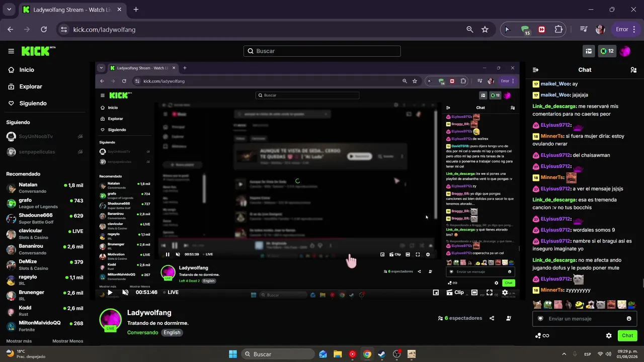Screen dimensions: 644x362
Task: Collapse the chat panel with the arrow icon
Action: 535,70
